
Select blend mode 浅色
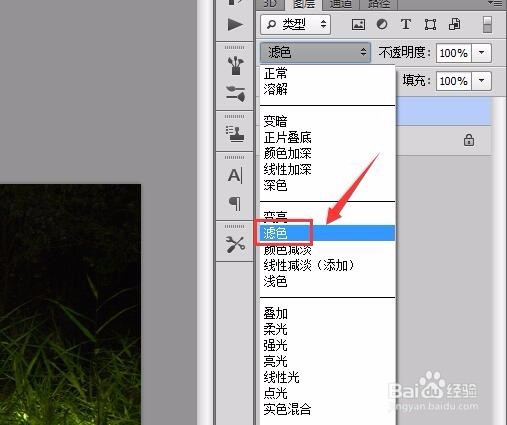point(327,281)
